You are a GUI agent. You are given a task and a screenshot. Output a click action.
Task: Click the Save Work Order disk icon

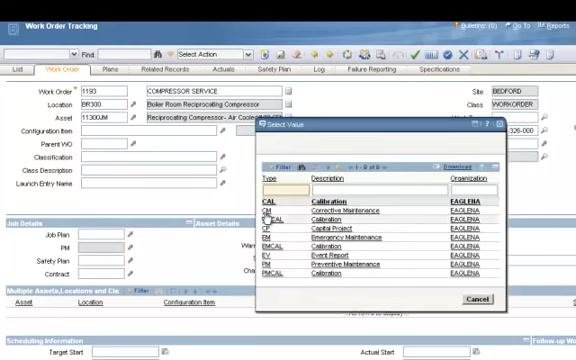click(281, 55)
